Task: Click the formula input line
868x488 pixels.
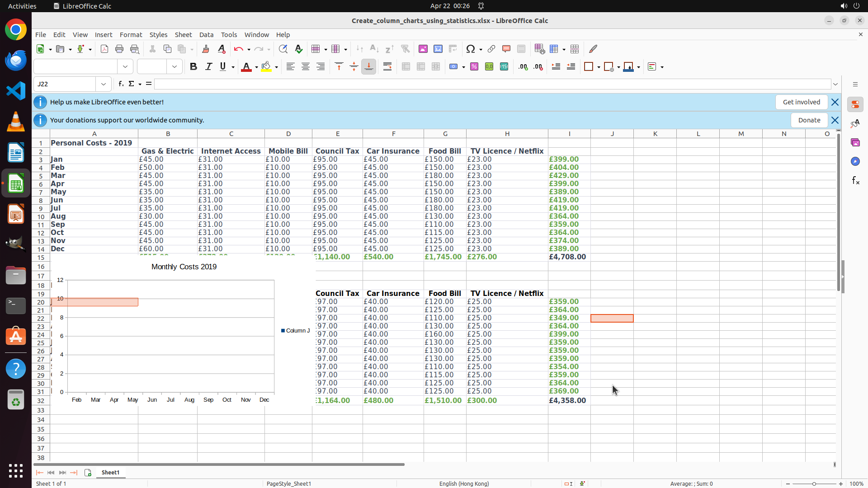Action: (x=492, y=84)
